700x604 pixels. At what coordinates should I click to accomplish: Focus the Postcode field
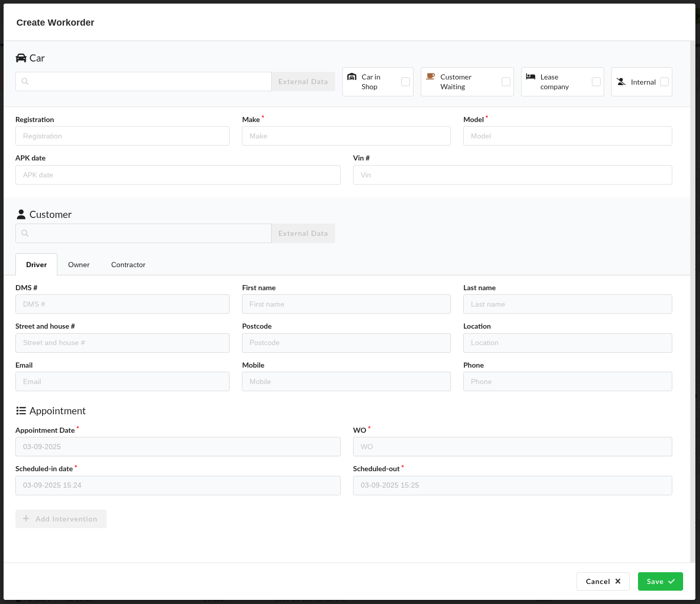click(x=346, y=343)
